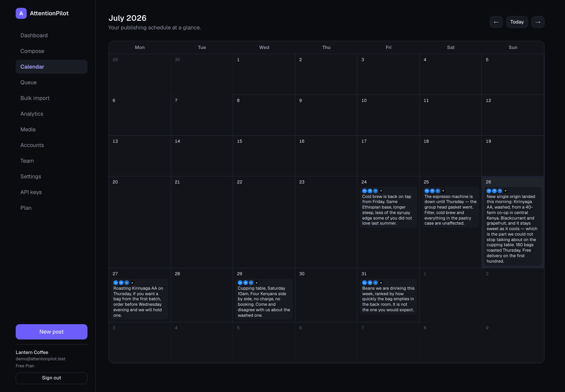Go to previous month with left arrow

pyautogui.click(x=496, y=22)
